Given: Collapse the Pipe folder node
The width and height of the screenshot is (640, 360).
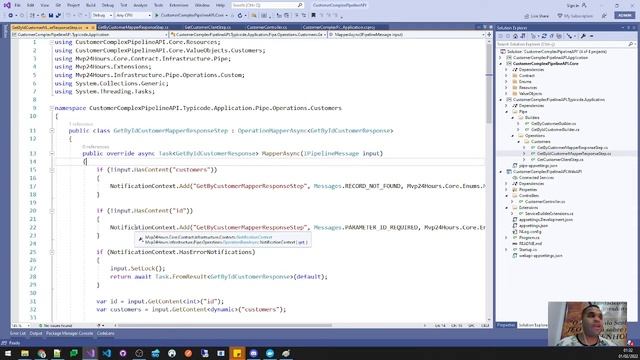Looking at the screenshot, I should [507, 111].
